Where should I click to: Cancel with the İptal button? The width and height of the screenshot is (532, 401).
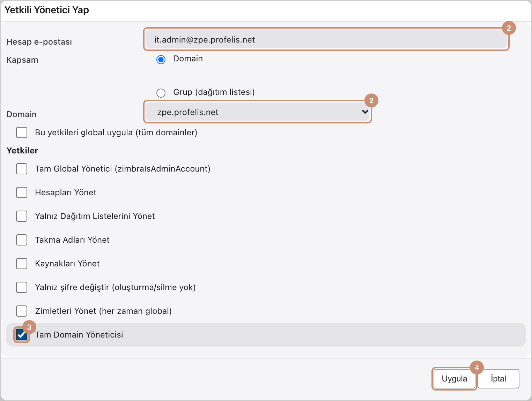498,379
